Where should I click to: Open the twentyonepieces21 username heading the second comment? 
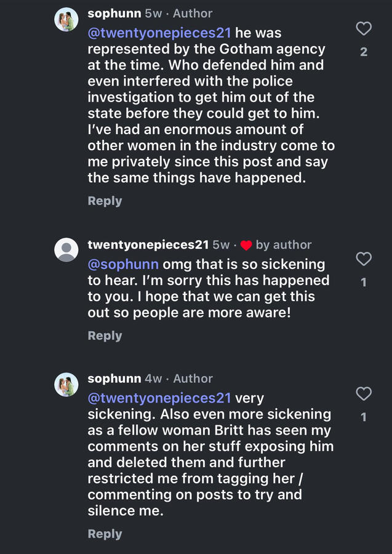pos(148,244)
